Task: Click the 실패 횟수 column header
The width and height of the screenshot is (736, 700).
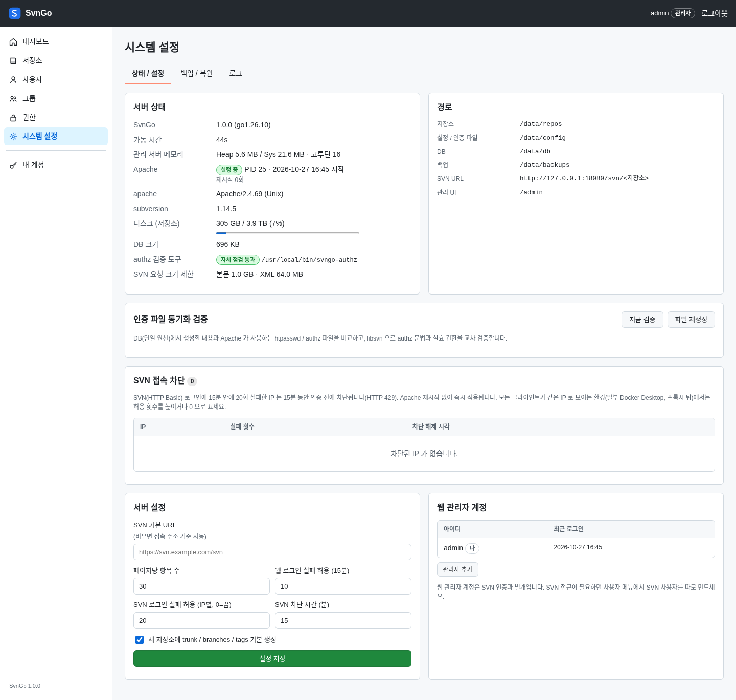Action: coord(242,427)
